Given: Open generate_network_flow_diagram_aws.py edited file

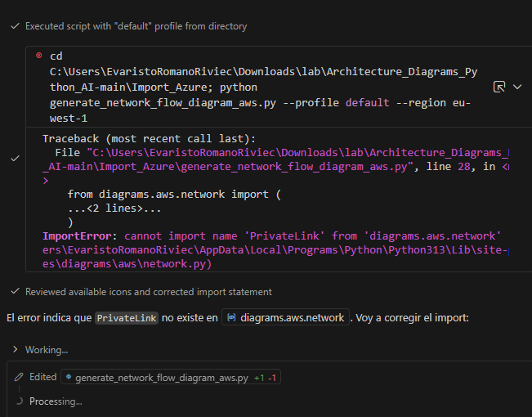Looking at the screenshot, I should (x=161, y=378).
